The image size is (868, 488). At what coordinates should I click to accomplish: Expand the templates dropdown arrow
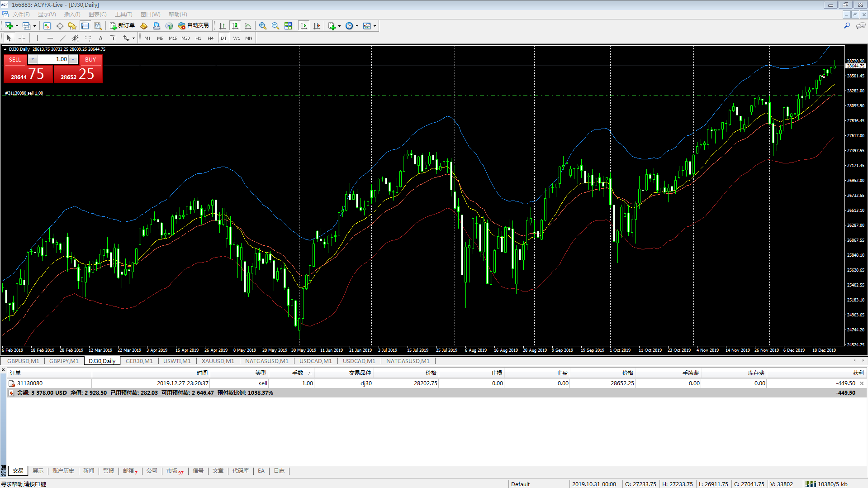[375, 26]
